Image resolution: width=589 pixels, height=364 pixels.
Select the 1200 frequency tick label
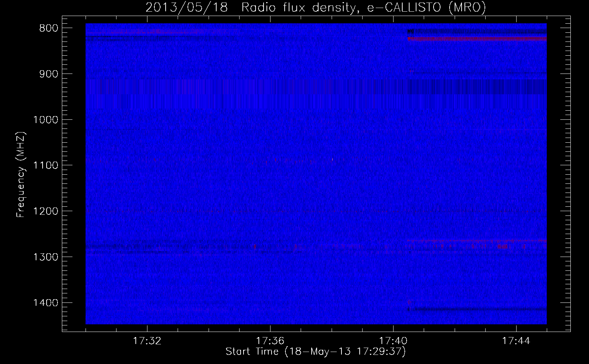click(x=46, y=211)
